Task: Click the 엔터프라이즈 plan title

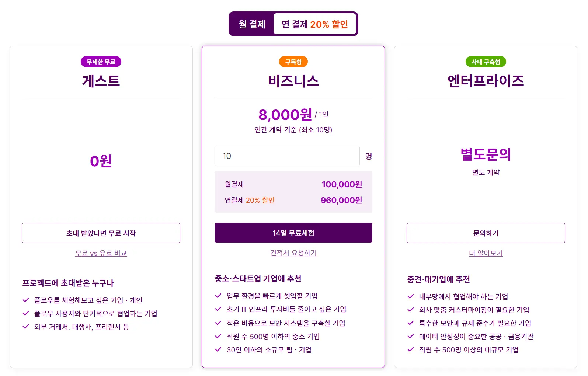Action: coord(486,81)
